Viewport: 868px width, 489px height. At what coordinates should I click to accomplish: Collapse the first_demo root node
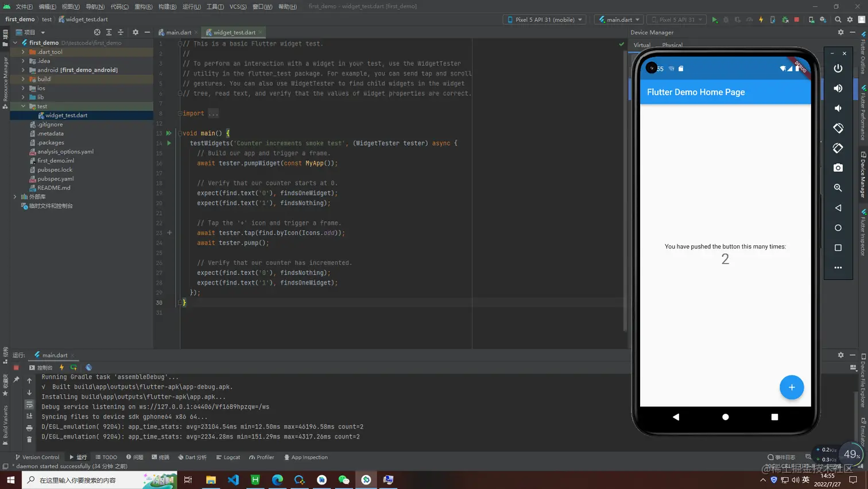click(15, 43)
